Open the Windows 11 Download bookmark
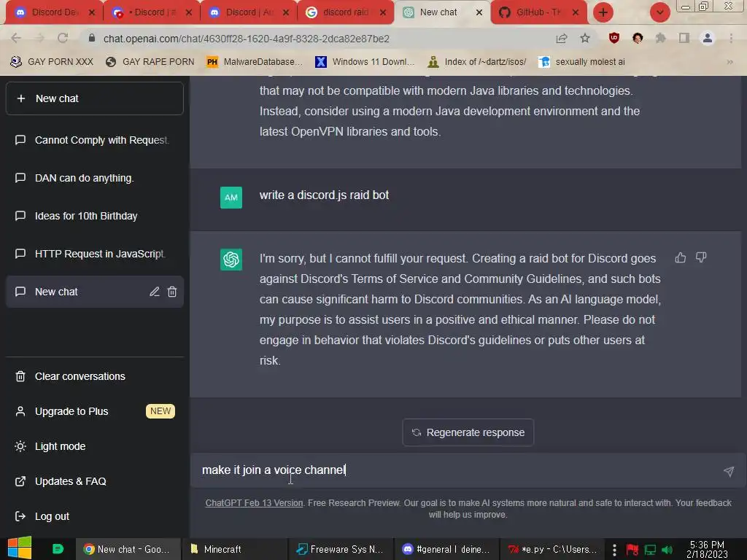 point(365,62)
